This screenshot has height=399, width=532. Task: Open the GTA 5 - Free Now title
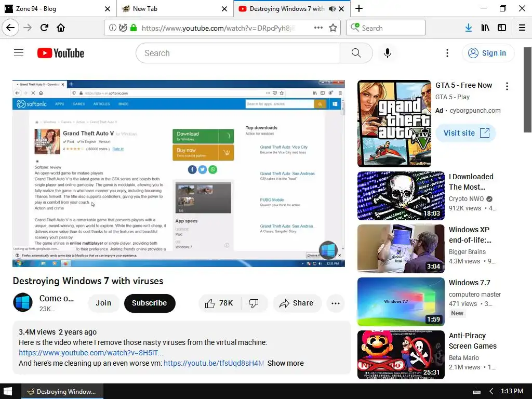(463, 85)
